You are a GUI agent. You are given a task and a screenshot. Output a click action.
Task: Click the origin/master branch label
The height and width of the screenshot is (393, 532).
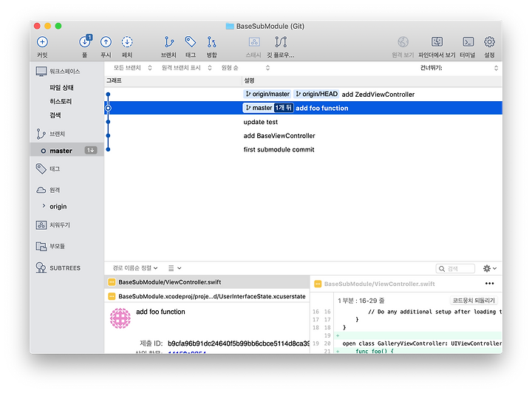(267, 94)
